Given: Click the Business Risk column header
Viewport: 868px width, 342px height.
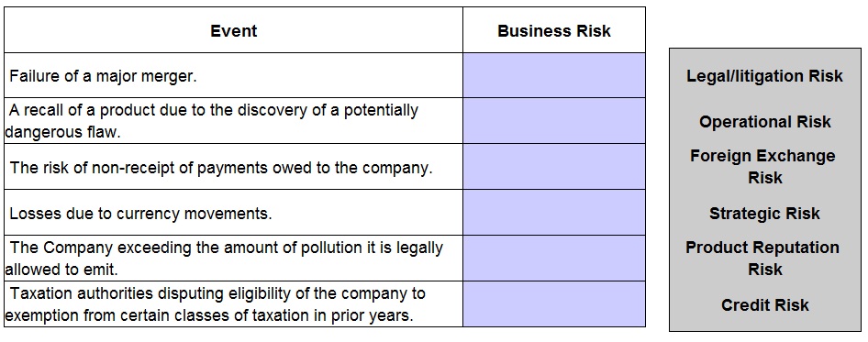Looking at the screenshot, I should 554,30.
